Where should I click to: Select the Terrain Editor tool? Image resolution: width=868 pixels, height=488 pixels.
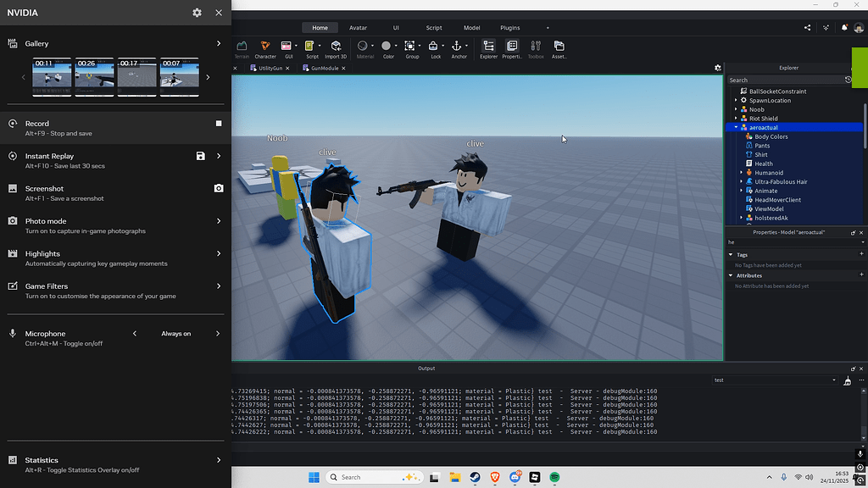click(x=242, y=47)
